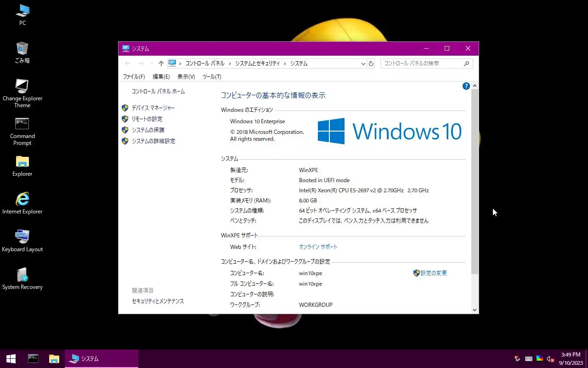Viewport: 588px width, 368px height.
Task: Open システムの詳細設定 link
Action: pyautogui.click(x=153, y=141)
